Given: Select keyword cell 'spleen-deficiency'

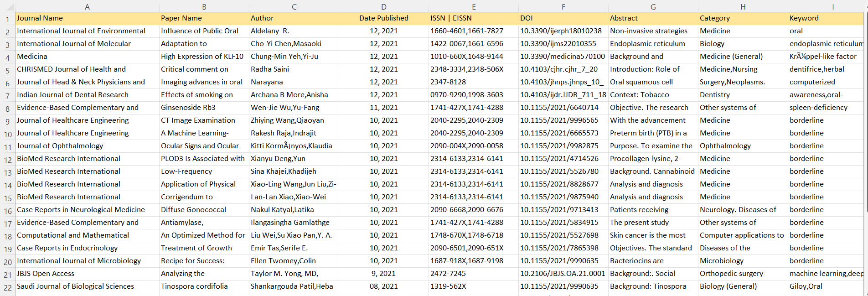Looking at the screenshot, I should 826,108.
